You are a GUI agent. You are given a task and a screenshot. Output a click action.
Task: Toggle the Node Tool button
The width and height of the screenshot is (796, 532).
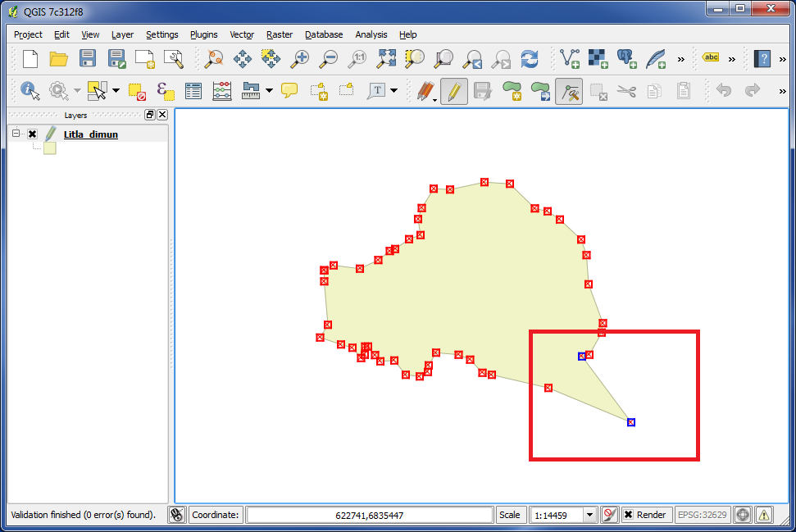(569, 91)
